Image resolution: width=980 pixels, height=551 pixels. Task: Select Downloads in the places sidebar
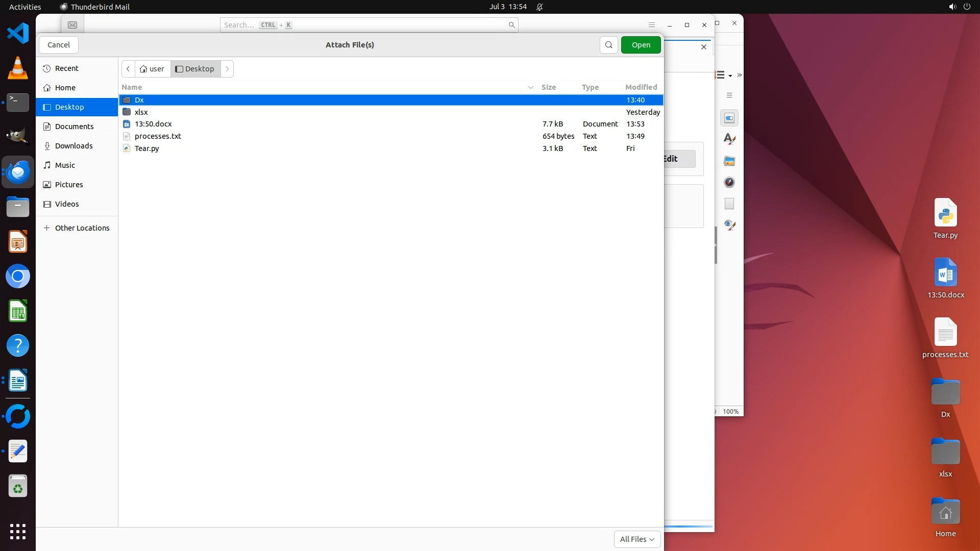73,146
